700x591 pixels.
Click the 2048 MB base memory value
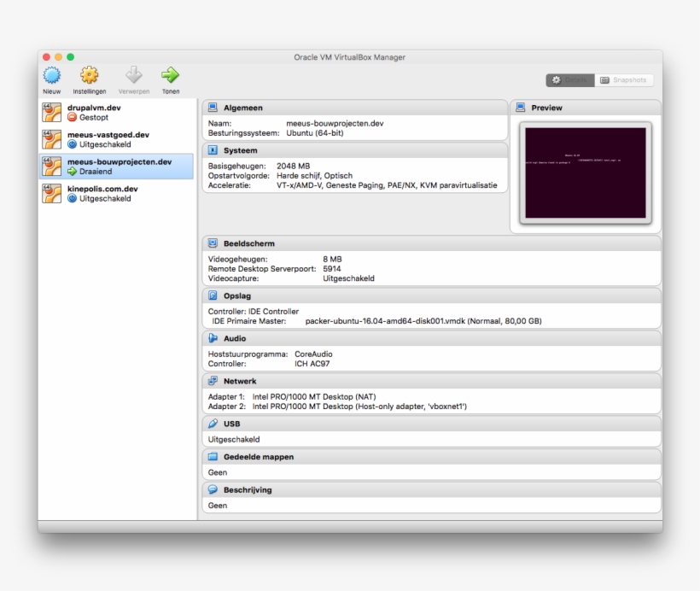(x=293, y=167)
